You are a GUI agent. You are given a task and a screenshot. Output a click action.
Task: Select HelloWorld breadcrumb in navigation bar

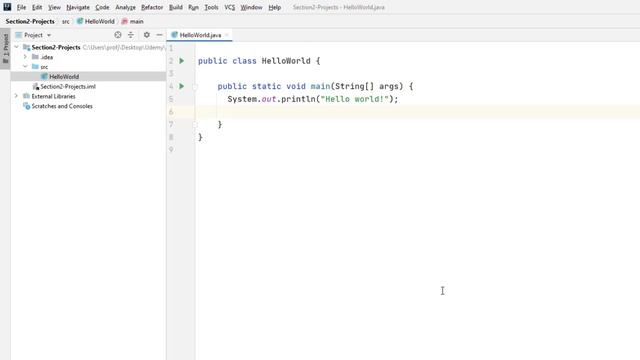pyautogui.click(x=96, y=21)
